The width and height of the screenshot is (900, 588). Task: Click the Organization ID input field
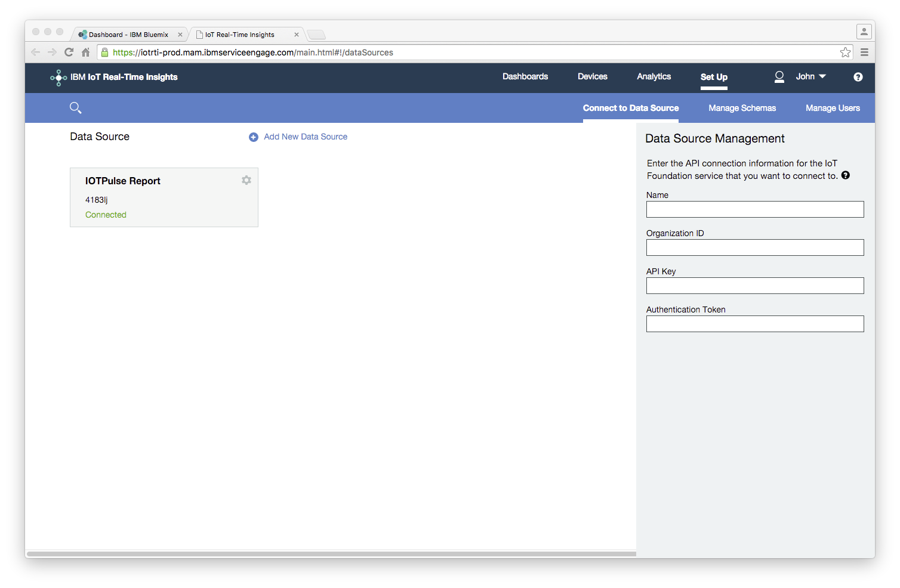pyautogui.click(x=755, y=247)
